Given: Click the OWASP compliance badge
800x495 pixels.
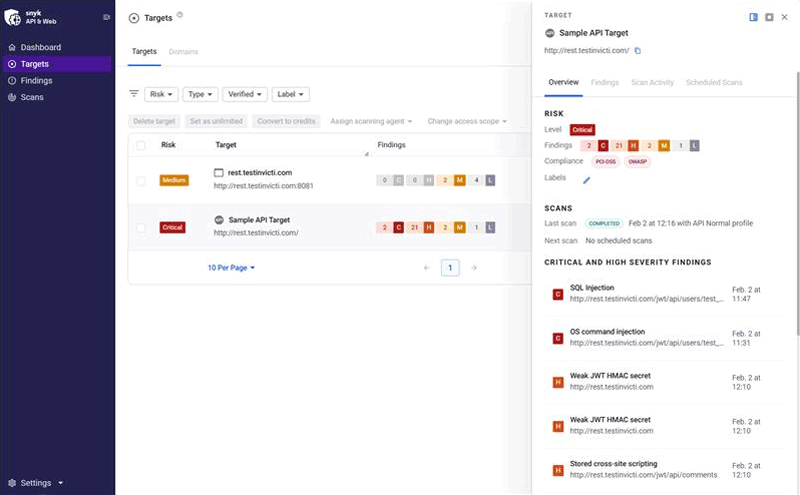Looking at the screenshot, I should (637, 162).
